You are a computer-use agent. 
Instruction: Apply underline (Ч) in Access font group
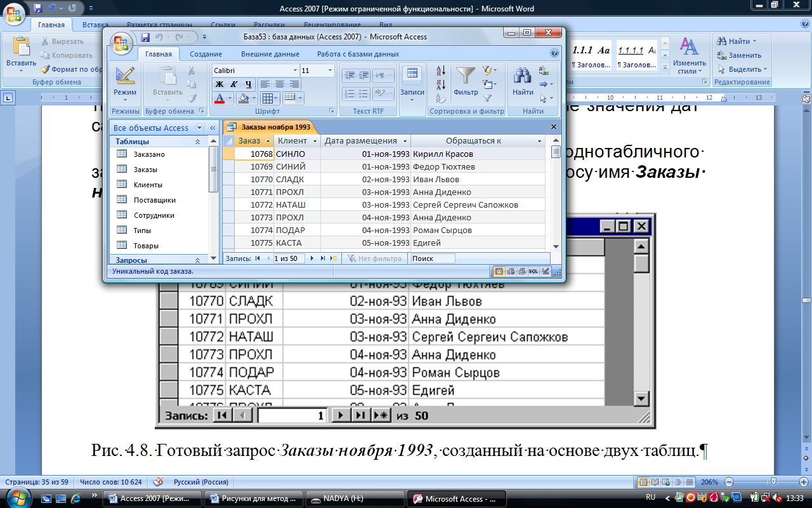click(x=248, y=84)
